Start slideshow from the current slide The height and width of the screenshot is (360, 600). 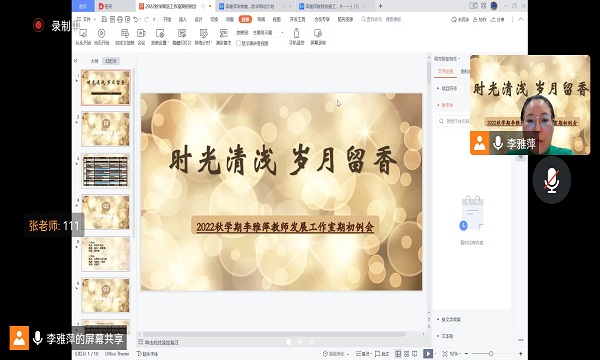[x=101, y=37]
